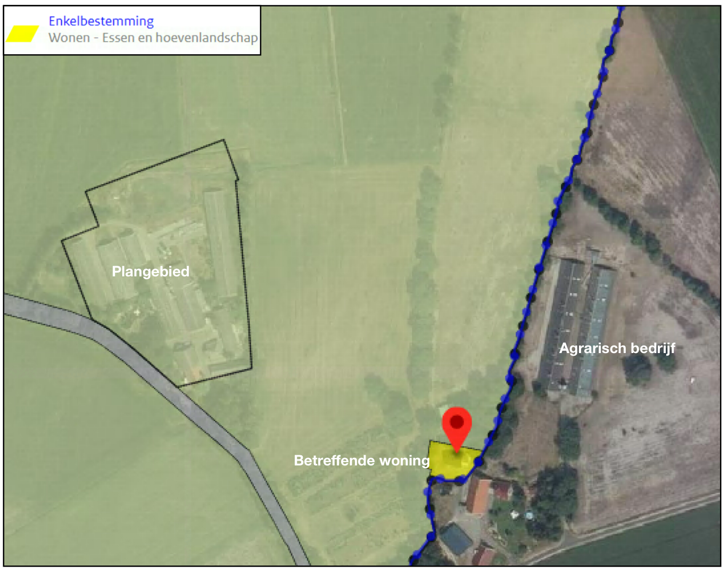Click the dark blue solar roof building

(457, 539)
